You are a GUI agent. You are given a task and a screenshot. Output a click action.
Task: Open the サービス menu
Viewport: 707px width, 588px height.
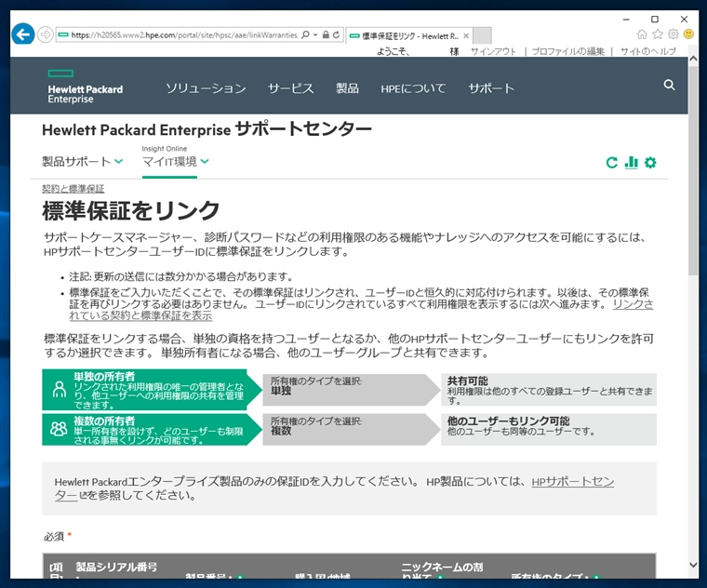tap(291, 88)
